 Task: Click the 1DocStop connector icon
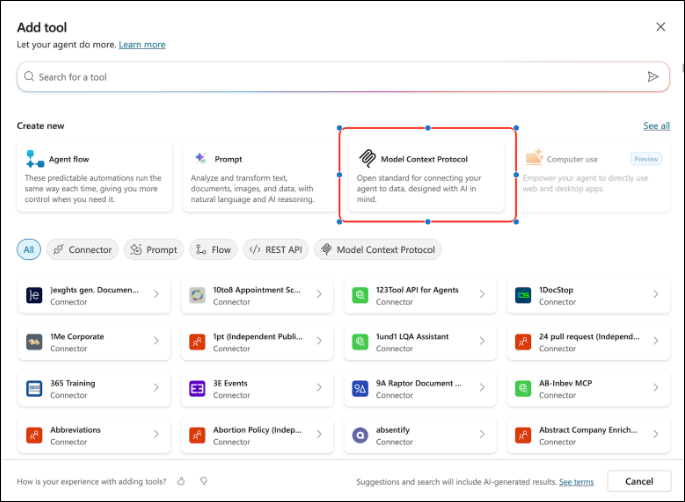[523, 295]
